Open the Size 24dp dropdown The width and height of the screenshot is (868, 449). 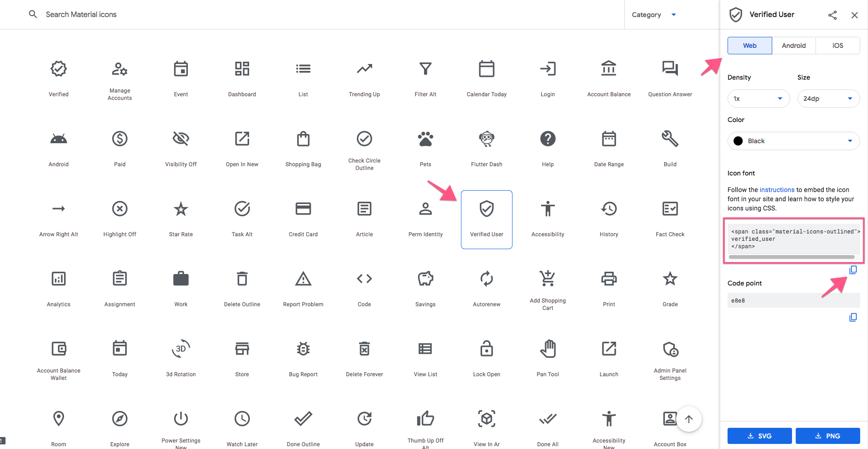[828, 99]
